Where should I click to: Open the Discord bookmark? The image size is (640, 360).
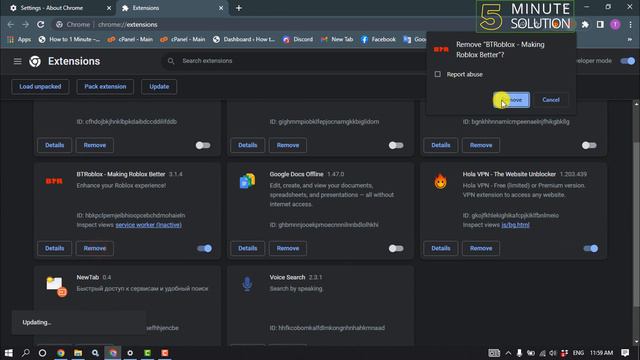coord(298,40)
